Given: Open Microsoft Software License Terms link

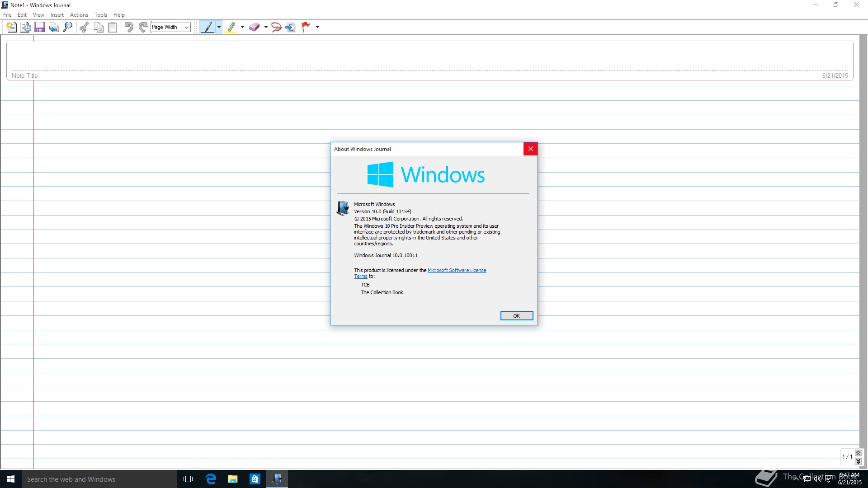Looking at the screenshot, I should [x=457, y=270].
